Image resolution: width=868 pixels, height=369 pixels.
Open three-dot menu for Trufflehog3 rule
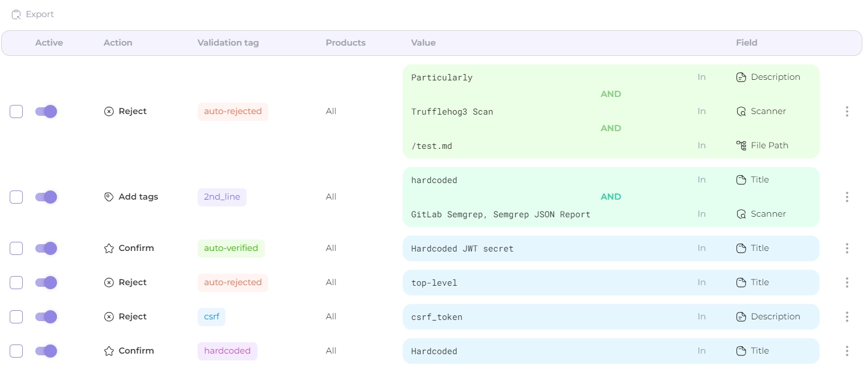coord(847,111)
